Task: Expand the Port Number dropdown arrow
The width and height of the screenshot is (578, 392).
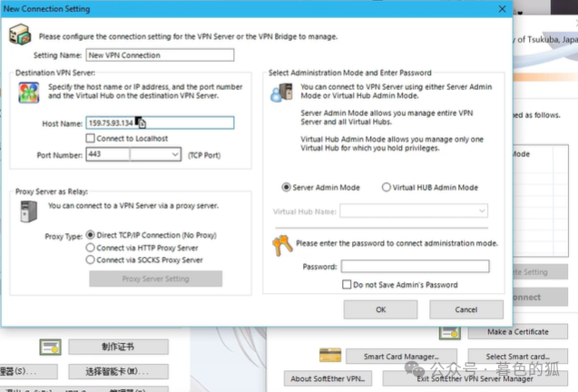Action: click(174, 155)
